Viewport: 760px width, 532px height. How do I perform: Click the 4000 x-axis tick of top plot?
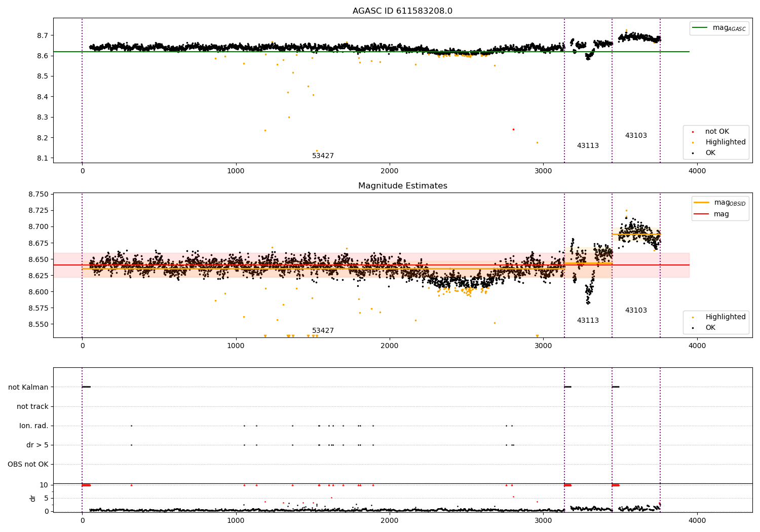[697, 171]
